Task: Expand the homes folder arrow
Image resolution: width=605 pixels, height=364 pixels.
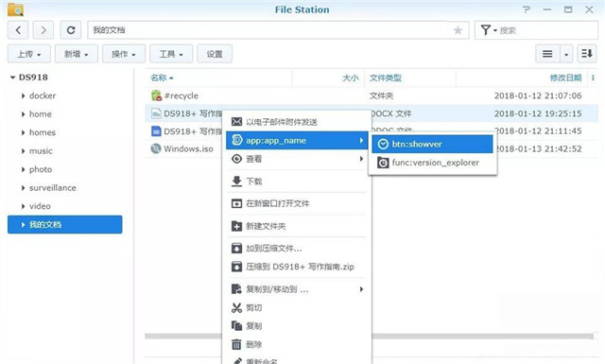Action: (23, 132)
